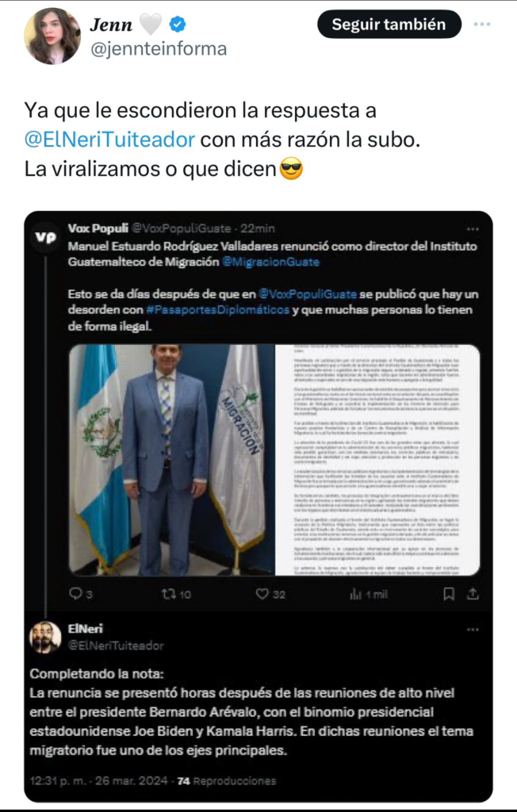
Task: Open the #PasaportesDiplomáticos hashtag
Action: [x=217, y=310]
